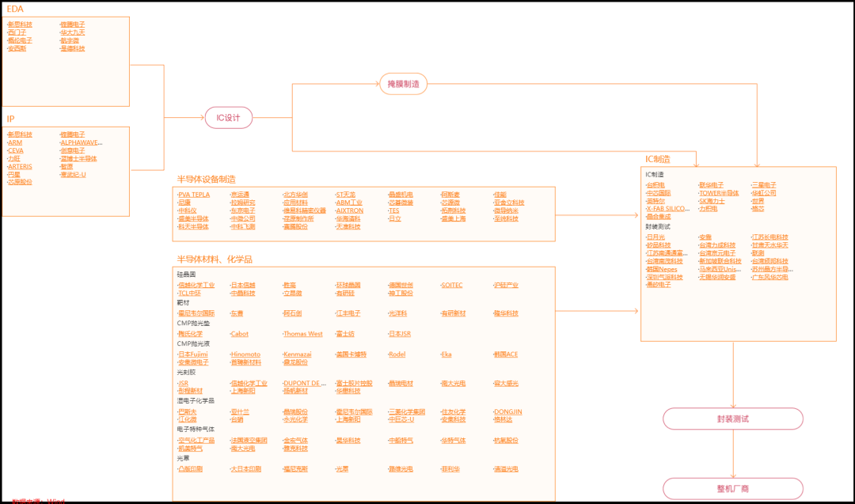Image resolution: width=855 pixels, height=504 pixels.
Task: Select the 江丰电子 link
Action: (x=348, y=314)
